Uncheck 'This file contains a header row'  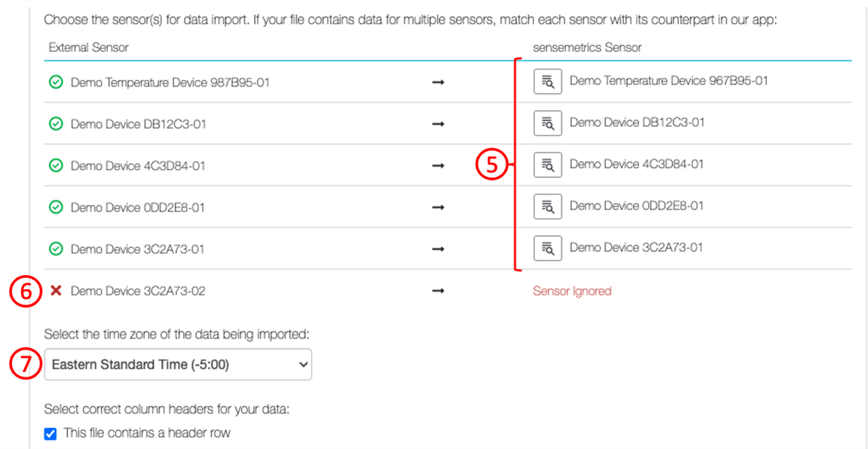click(x=50, y=433)
